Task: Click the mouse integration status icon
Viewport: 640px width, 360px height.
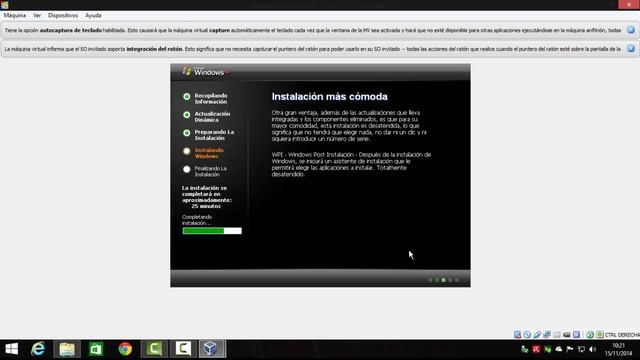Action: pyautogui.click(x=590, y=335)
